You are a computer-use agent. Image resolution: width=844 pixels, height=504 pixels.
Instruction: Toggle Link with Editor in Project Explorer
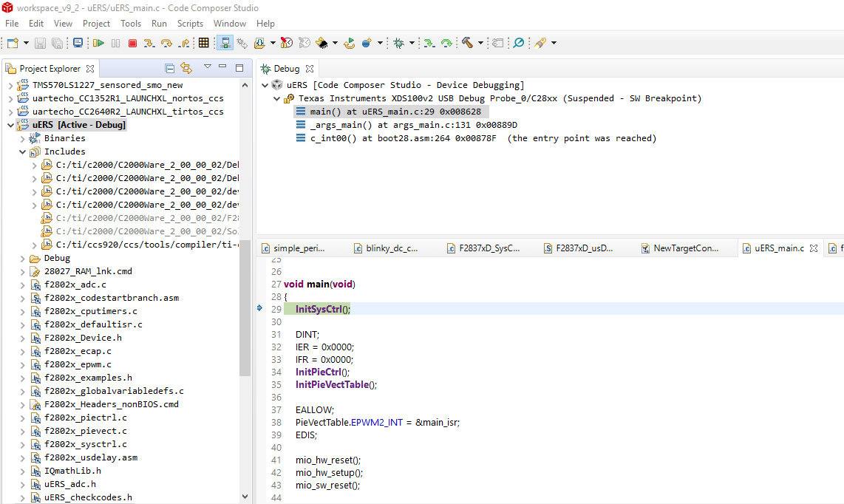click(186, 68)
